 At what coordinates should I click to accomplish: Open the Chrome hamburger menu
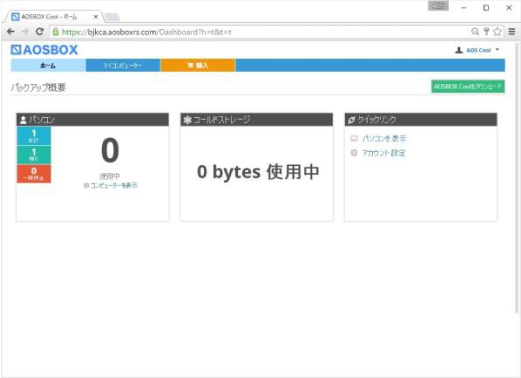512,32
